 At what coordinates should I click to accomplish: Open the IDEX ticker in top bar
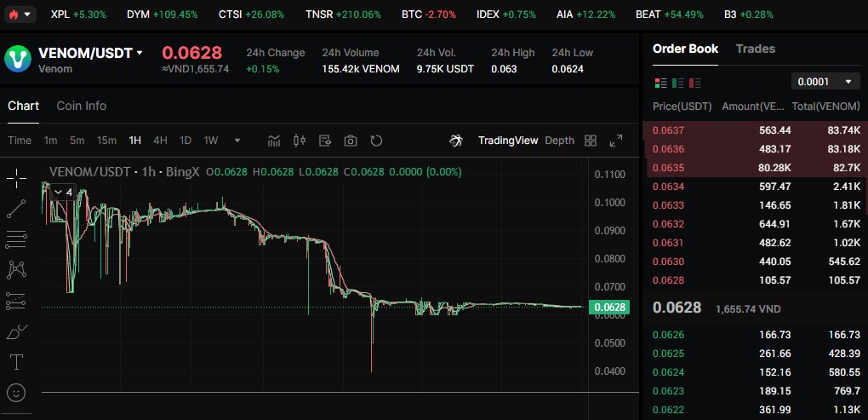506,14
